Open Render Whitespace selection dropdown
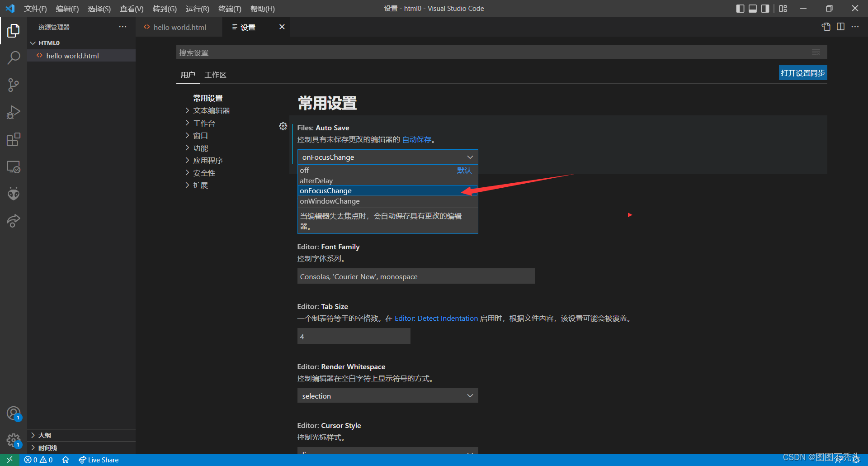 [387, 396]
